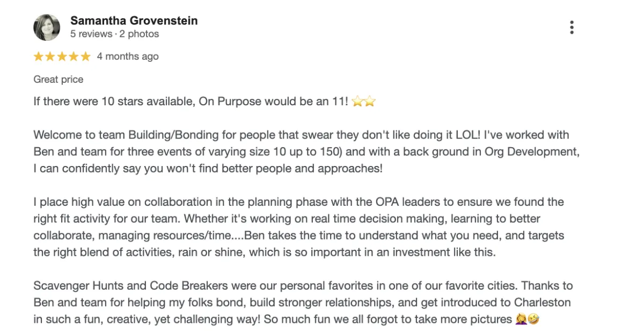
Task: Click the glowing star emojis after "11!"
Action: tap(363, 102)
